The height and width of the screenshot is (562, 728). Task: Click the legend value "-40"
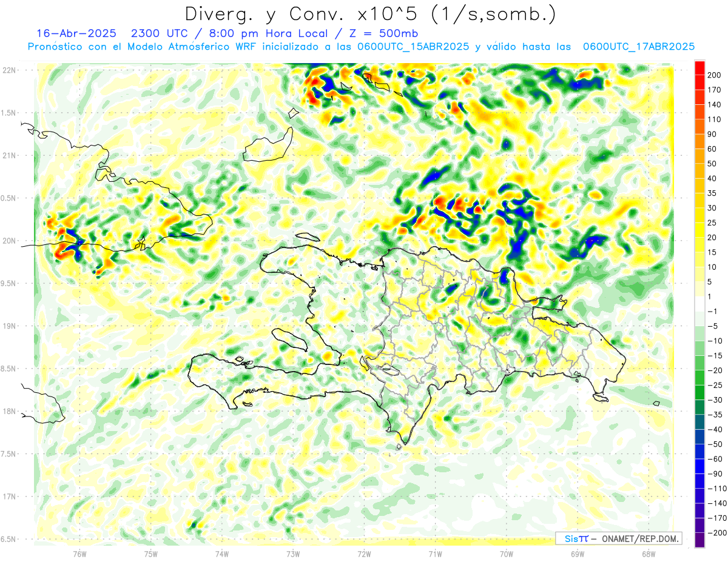(715, 429)
